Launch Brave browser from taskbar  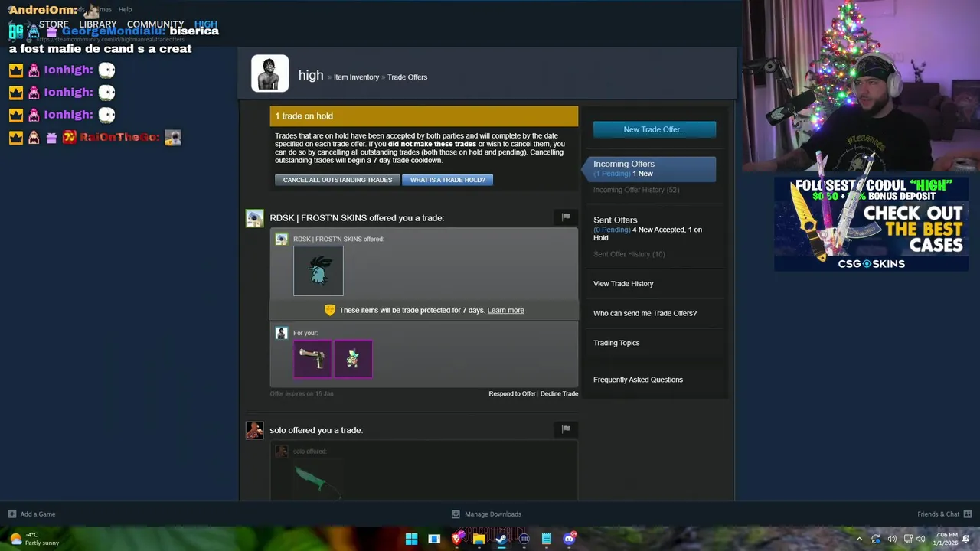point(456,539)
